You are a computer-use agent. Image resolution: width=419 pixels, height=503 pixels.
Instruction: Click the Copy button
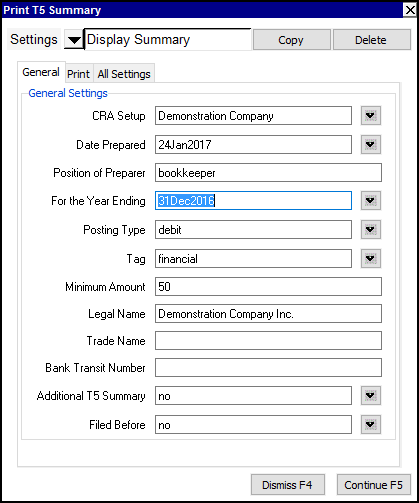click(x=291, y=40)
